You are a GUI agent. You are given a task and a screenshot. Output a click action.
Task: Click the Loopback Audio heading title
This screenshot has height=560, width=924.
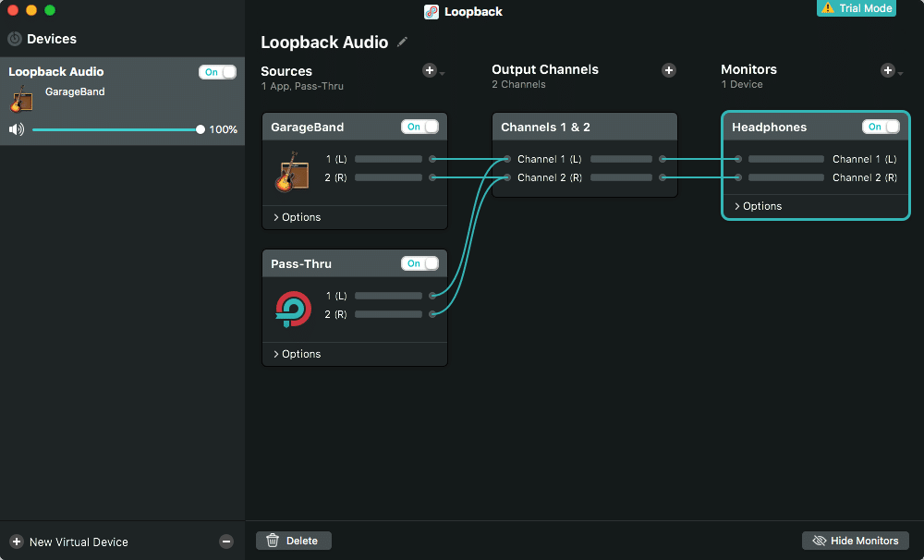tap(324, 43)
